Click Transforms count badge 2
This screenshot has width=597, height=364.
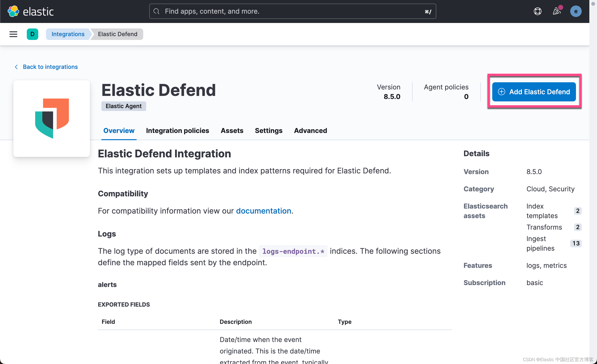578,227
